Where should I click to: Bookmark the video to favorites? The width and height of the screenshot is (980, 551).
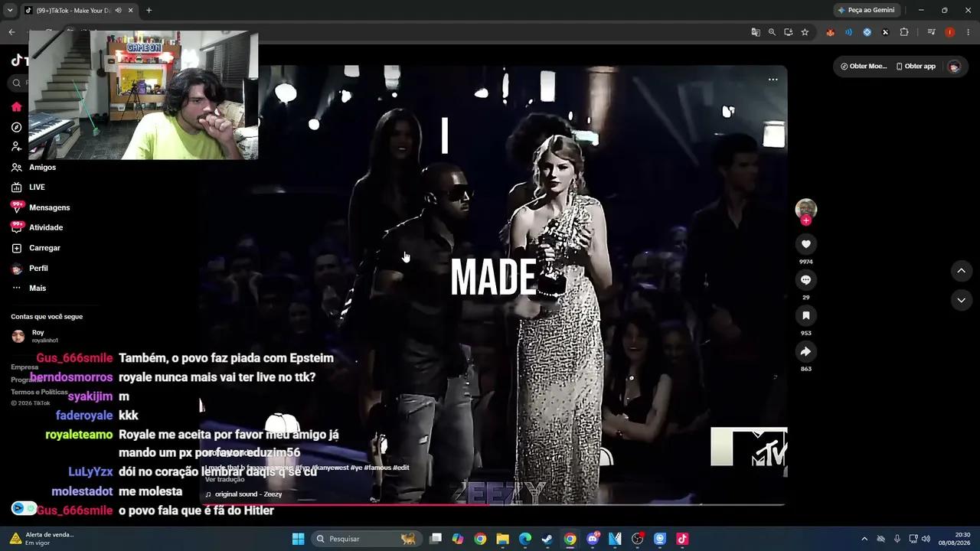805,315
